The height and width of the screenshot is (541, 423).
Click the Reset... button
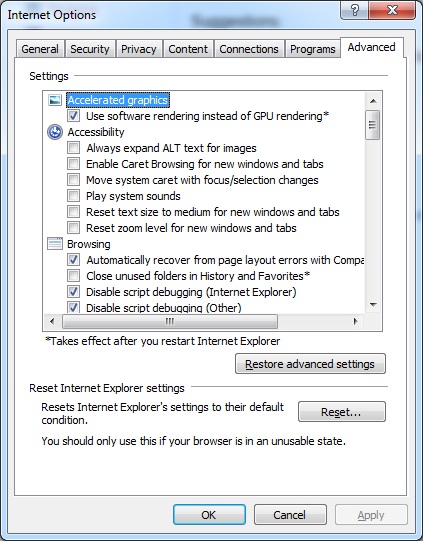[x=342, y=412]
